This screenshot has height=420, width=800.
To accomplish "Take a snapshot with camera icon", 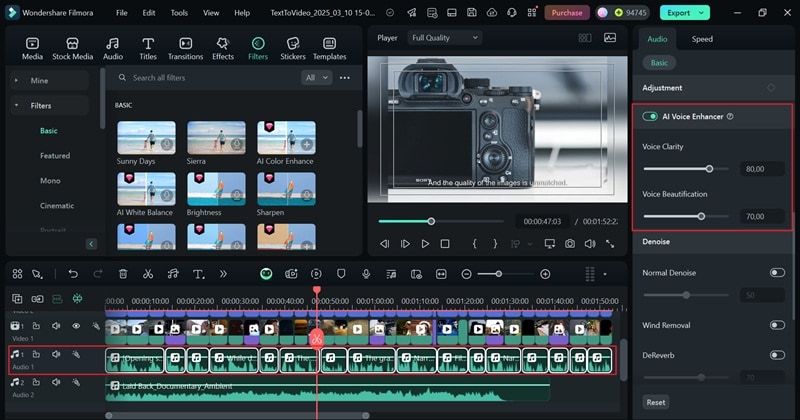I will click(570, 244).
